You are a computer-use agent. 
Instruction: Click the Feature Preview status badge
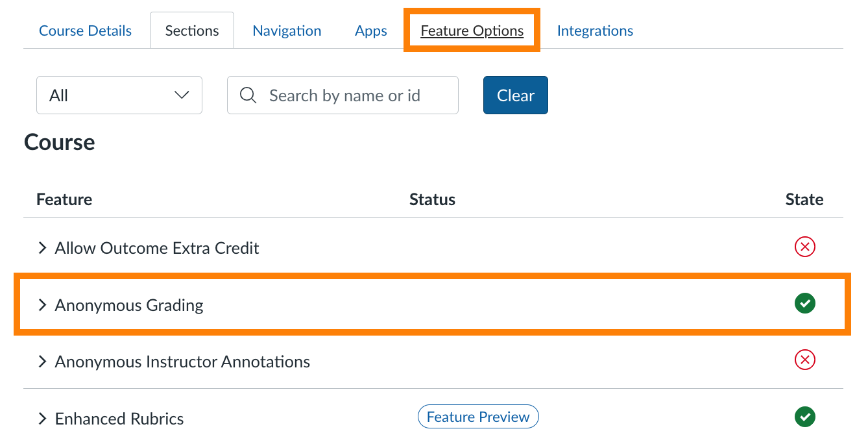click(x=478, y=417)
